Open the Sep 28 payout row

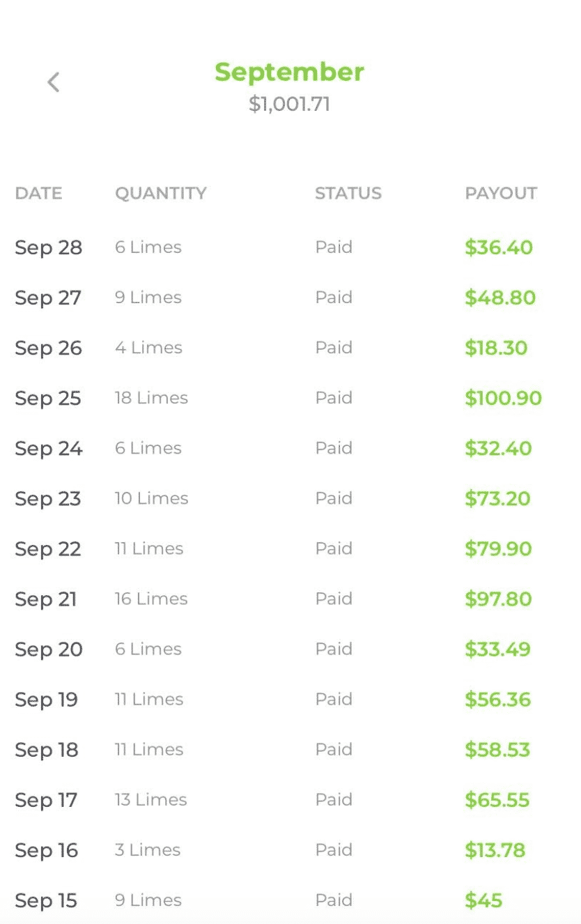click(x=290, y=247)
